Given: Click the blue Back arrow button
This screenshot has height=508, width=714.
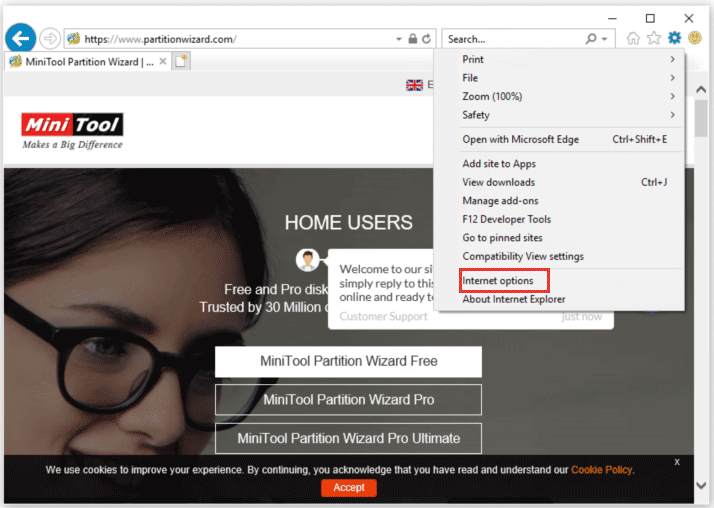Looking at the screenshot, I should [20, 38].
